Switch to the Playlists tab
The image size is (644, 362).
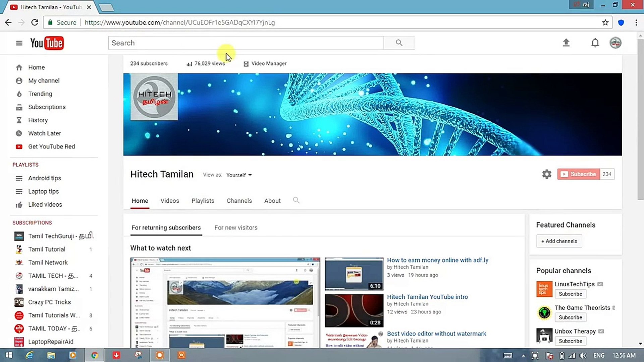[203, 200]
